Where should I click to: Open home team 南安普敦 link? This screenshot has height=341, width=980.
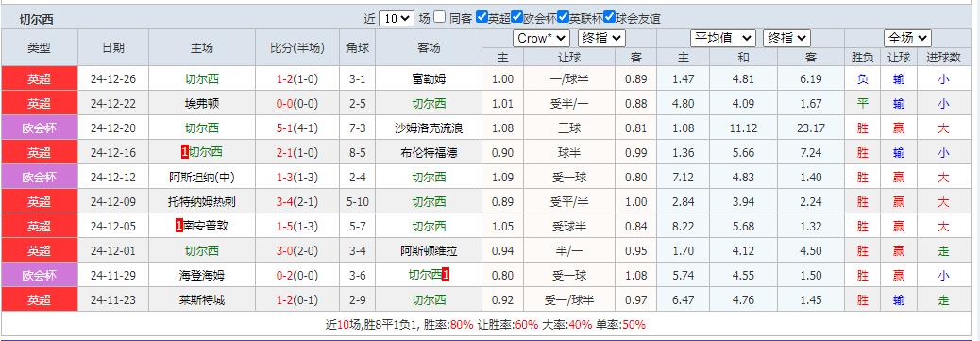click(x=206, y=226)
